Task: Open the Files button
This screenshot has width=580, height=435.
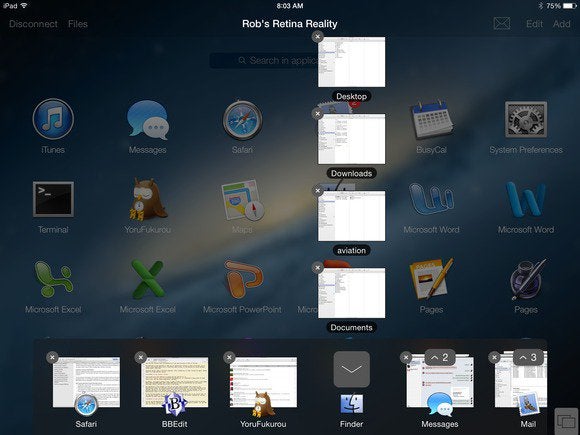Action: [78, 24]
